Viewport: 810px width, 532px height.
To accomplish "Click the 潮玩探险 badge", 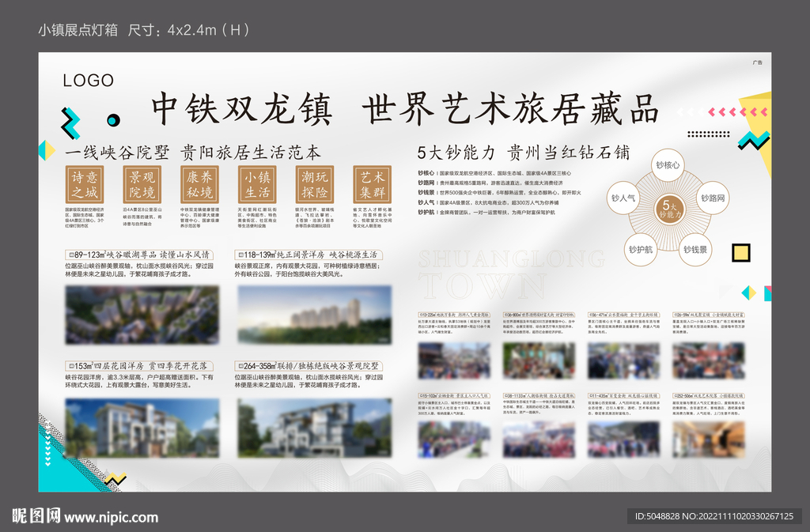I will pyautogui.click(x=315, y=184).
